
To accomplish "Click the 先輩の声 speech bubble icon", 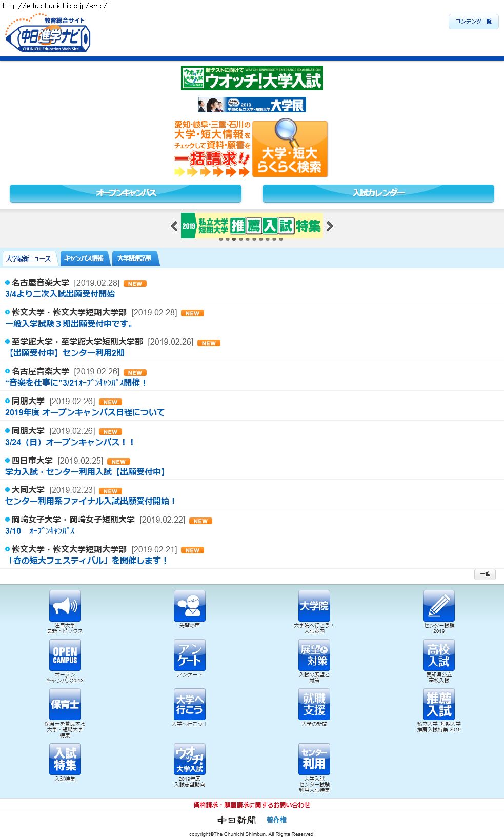I will point(189,606).
